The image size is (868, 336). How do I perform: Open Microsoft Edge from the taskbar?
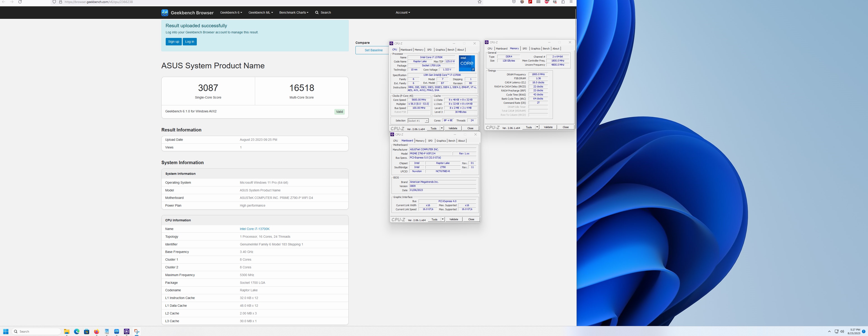point(77,332)
